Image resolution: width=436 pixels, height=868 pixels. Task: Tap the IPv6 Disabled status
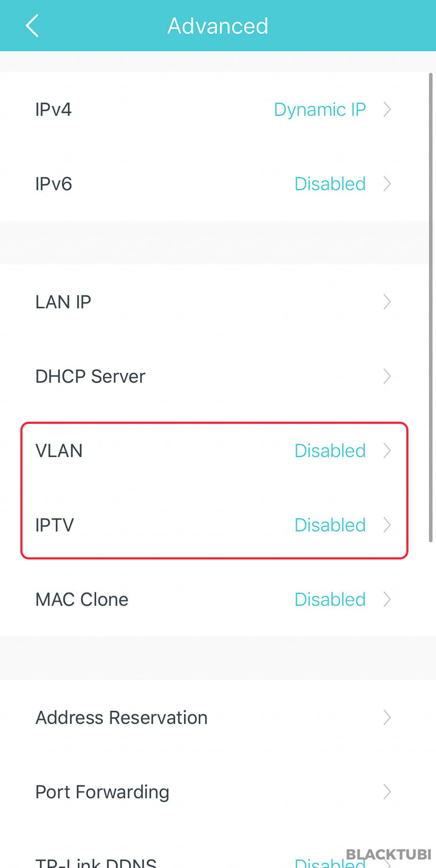tap(330, 184)
